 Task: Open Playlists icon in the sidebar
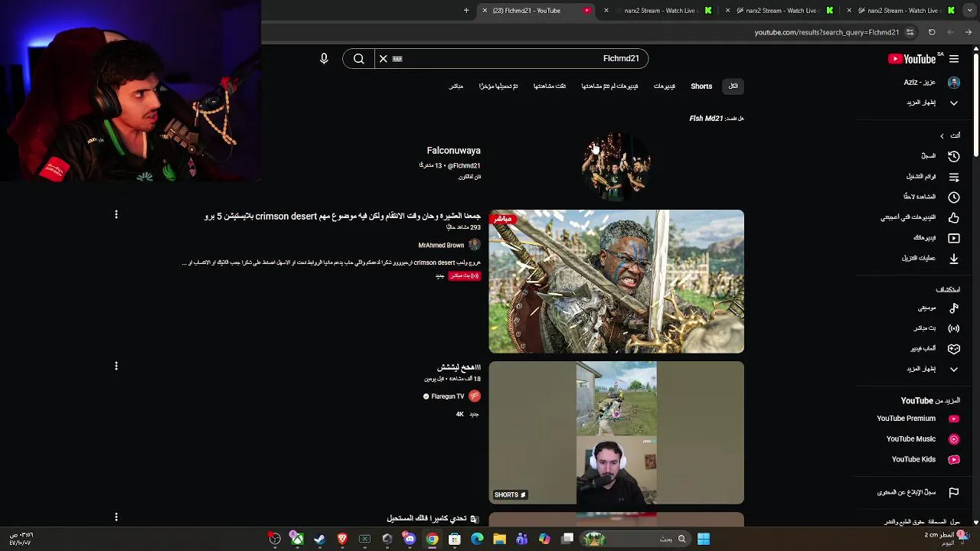tap(954, 177)
